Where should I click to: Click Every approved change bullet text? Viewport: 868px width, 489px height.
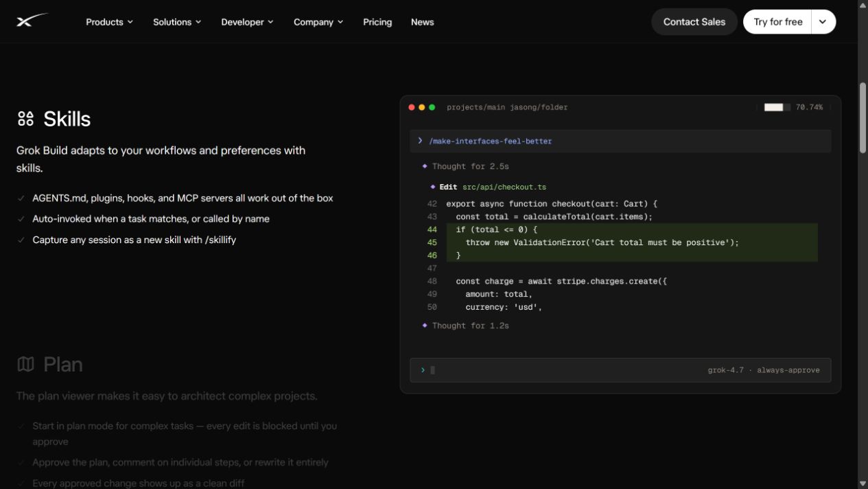139,484
